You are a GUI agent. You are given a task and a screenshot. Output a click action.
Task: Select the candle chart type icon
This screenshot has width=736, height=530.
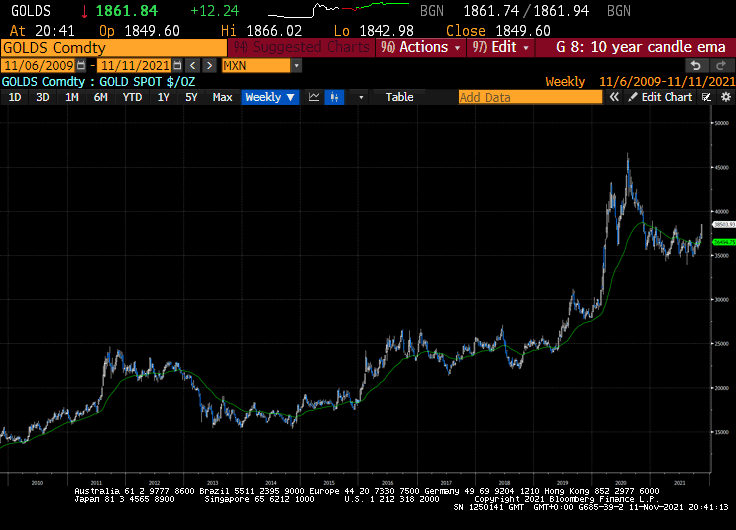(x=334, y=97)
